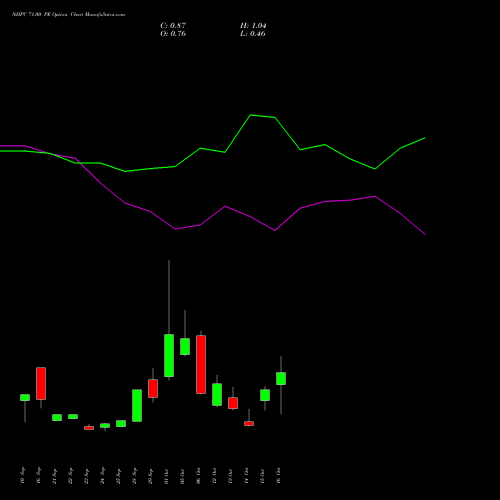Select the 21 Sep date label
This screenshot has height=500, width=500.
[55, 476]
